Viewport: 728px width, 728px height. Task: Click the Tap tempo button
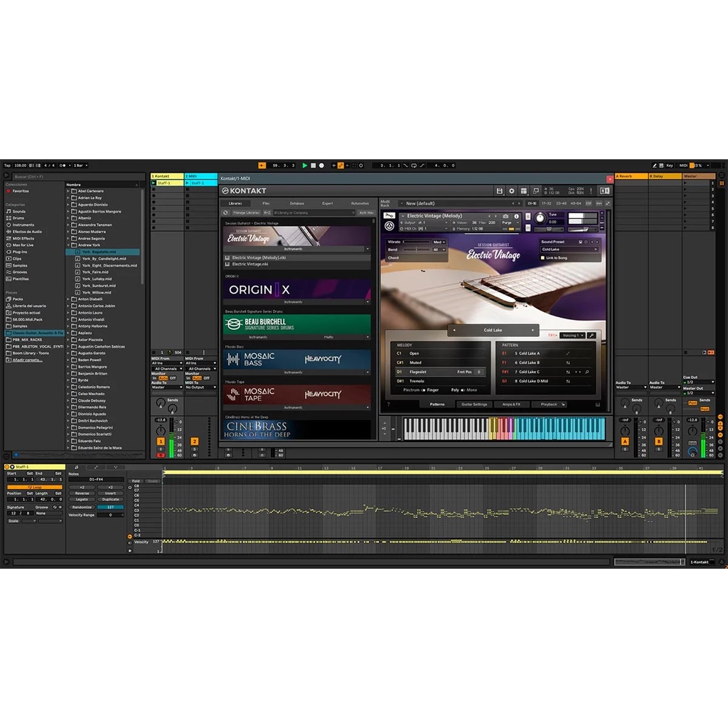click(x=7, y=165)
